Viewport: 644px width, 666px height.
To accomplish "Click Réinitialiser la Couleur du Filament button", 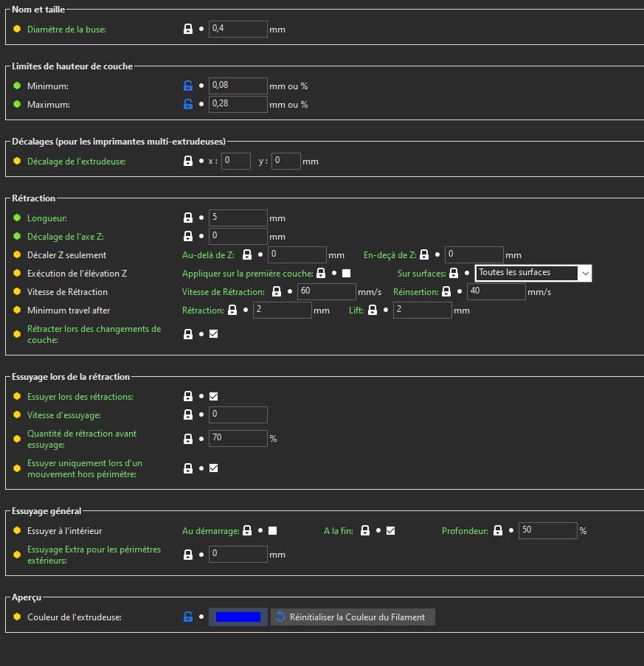I will point(353,617).
